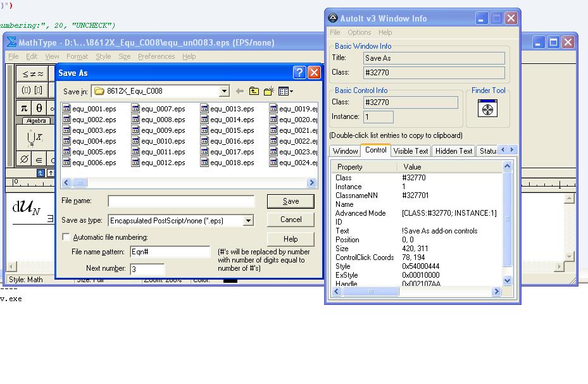Click the pi symbol button
Image resolution: width=588 pixels, height=384 pixels.
click(x=24, y=108)
